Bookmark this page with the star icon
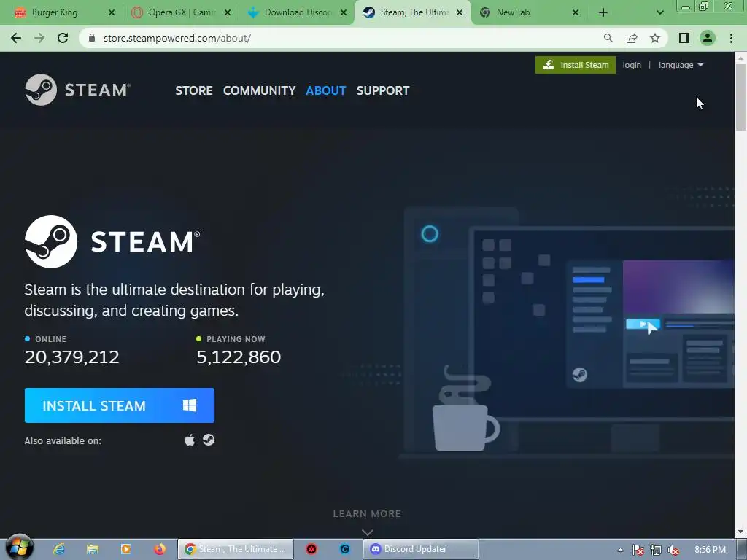747x560 pixels. (x=655, y=38)
